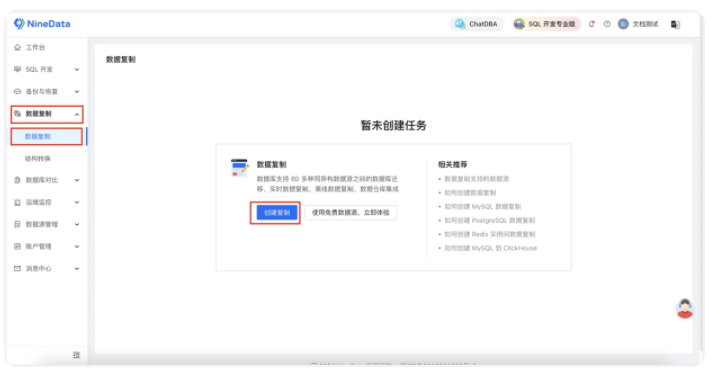
Task: Click the blue 创建复制 button
Action: tap(277, 213)
